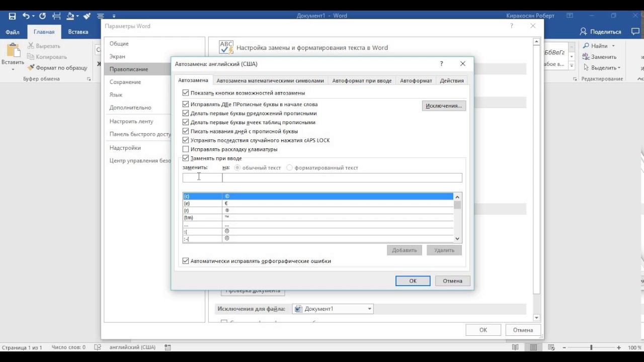Click the macro recording icon in the status bar

click(x=168, y=347)
